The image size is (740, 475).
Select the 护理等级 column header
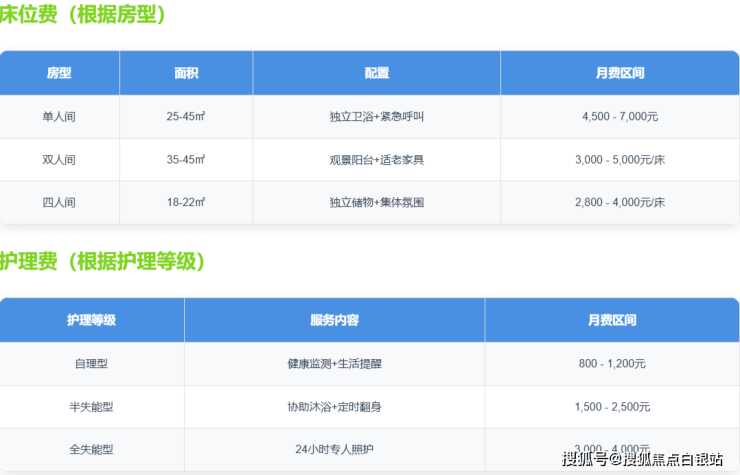point(91,320)
